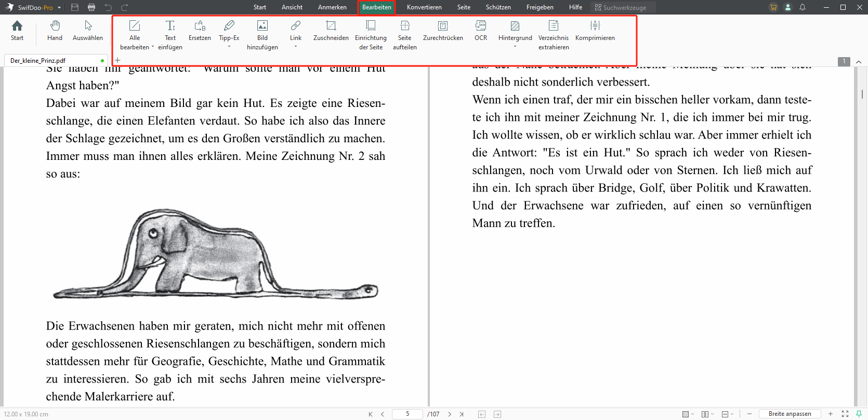Expand the SwifDoo-Pro application menu arrow

point(59,8)
